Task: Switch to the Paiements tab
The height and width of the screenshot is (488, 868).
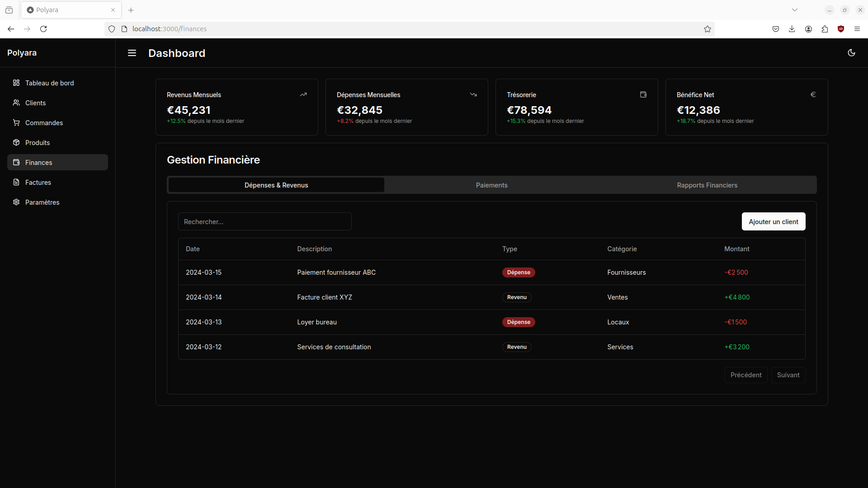Action: click(491, 185)
